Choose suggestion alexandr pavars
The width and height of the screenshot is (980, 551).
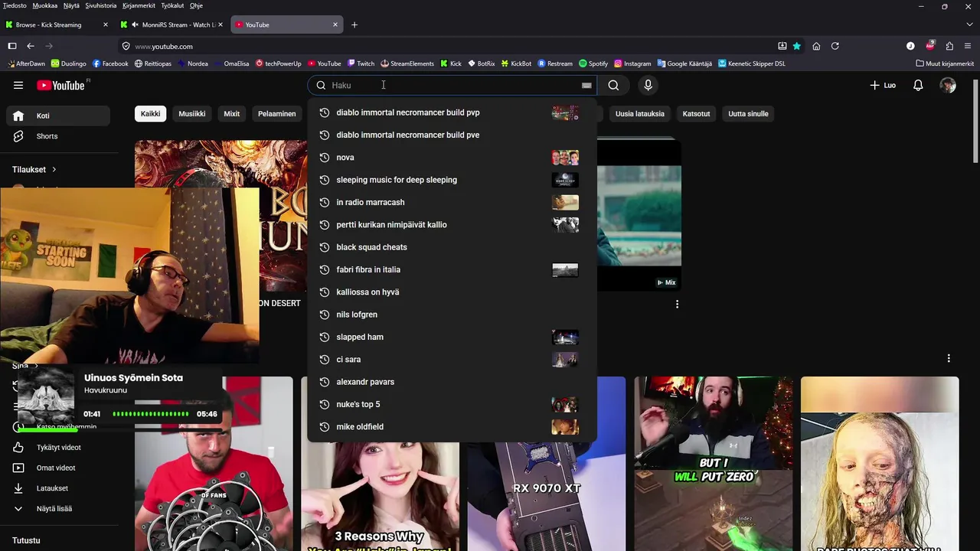[x=452, y=382]
